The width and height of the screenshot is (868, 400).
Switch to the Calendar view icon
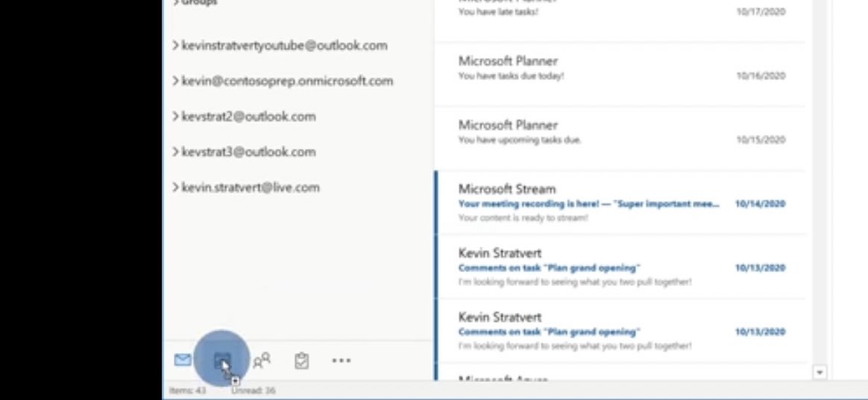point(222,362)
